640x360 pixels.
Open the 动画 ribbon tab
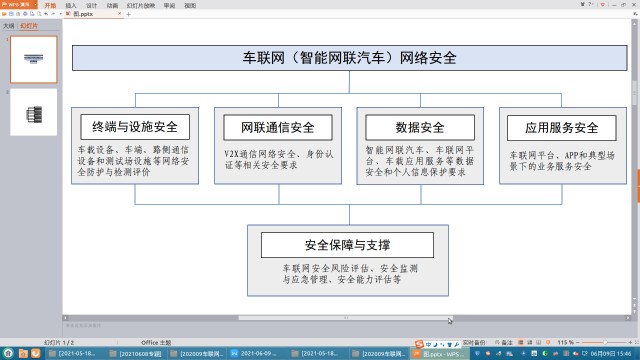pyautogui.click(x=112, y=5)
